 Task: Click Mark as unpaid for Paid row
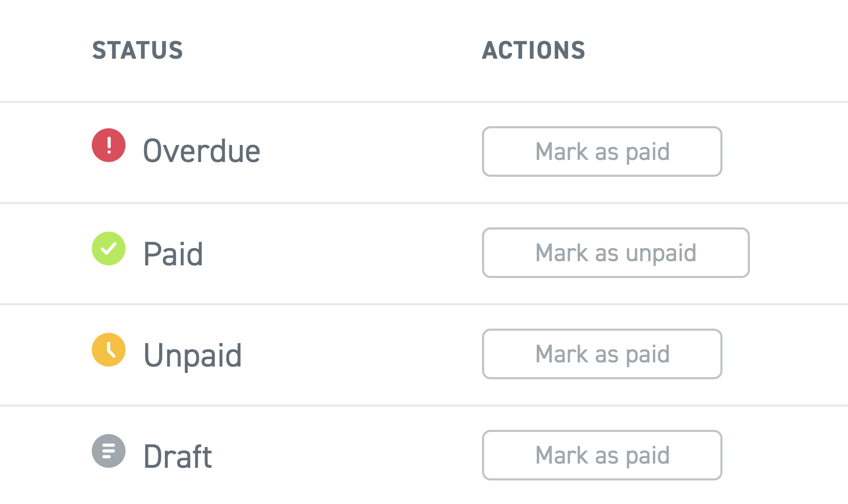coord(616,253)
